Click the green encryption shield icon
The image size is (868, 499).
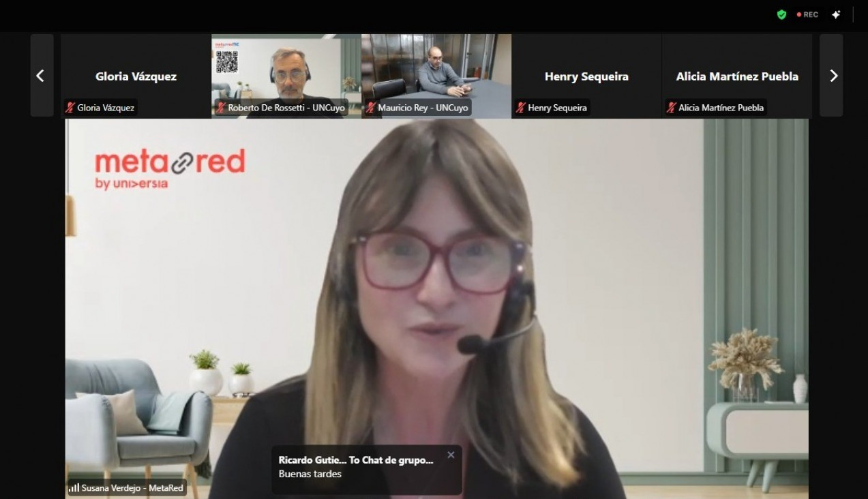tap(781, 14)
